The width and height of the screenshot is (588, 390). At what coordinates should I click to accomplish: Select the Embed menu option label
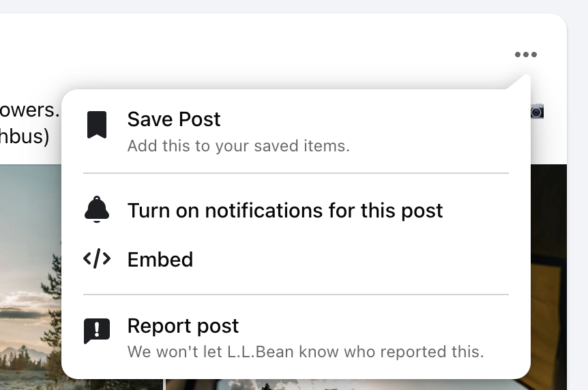[x=160, y=260]
